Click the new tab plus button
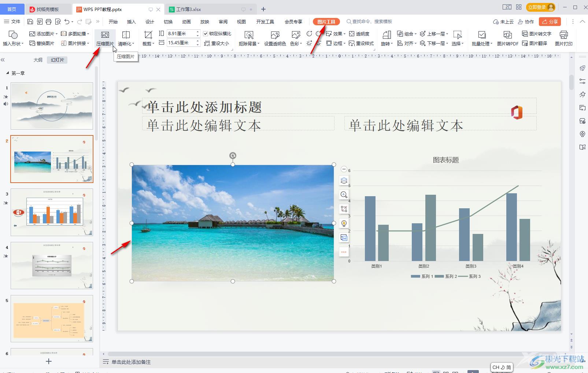 (263, 9)
